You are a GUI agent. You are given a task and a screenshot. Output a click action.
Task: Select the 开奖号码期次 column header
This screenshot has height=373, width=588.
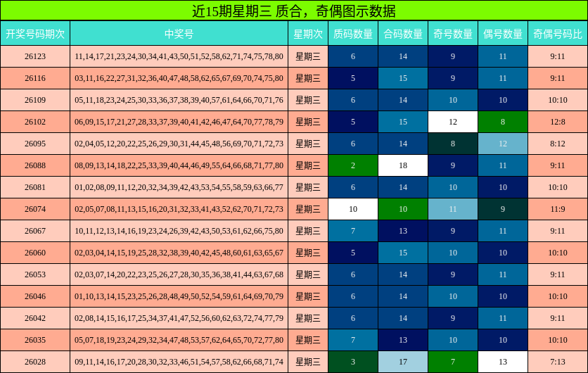point(35,34)
